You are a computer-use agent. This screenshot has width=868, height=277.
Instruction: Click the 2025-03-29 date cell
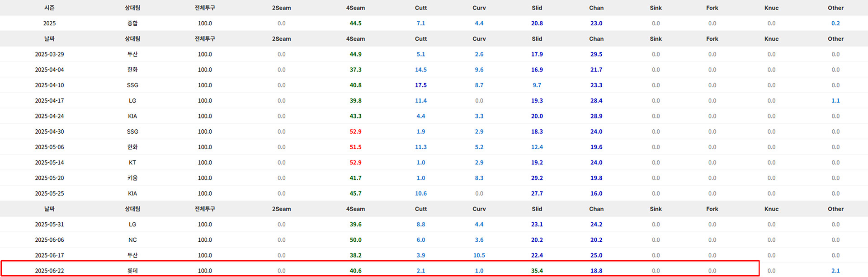(x=49, y=54)
